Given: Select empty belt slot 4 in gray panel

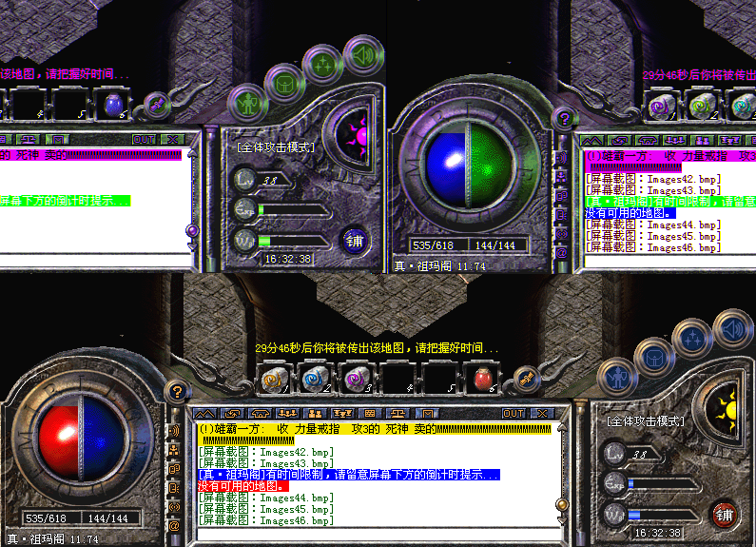Looking at the screenshot, I should pos(398,380).
